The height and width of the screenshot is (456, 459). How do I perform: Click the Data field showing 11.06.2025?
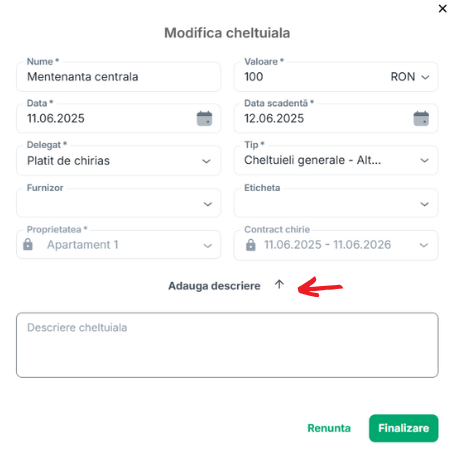pos(107,119)
